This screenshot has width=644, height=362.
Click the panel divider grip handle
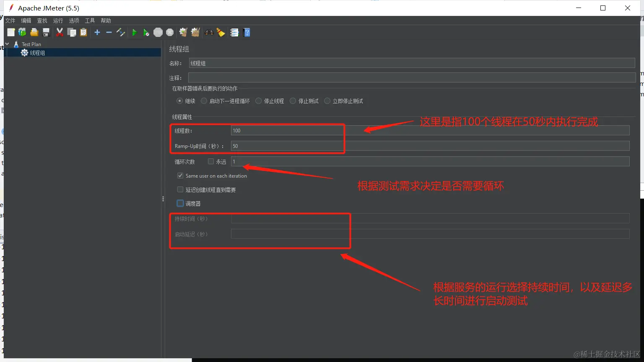pyautogui.click(x=163, y=199)
